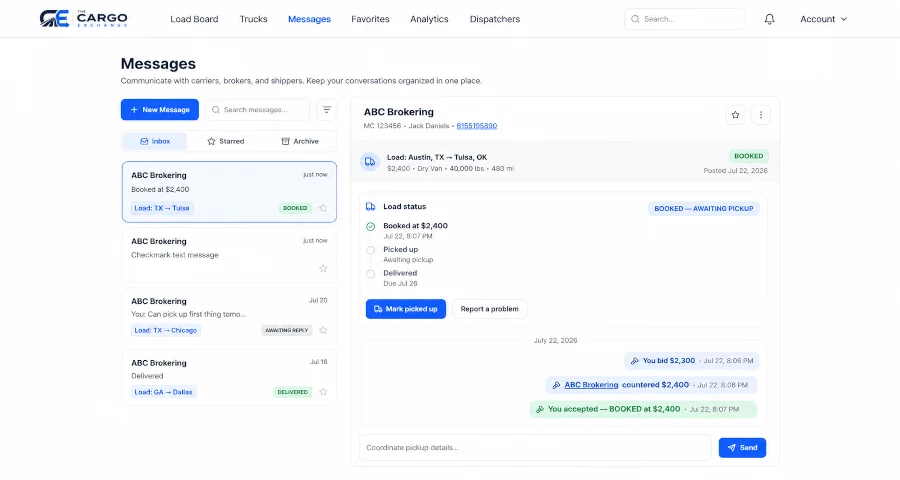900x480 pixels.
Task: Click Mark picked up button
Action: click(x=406, y=309)
